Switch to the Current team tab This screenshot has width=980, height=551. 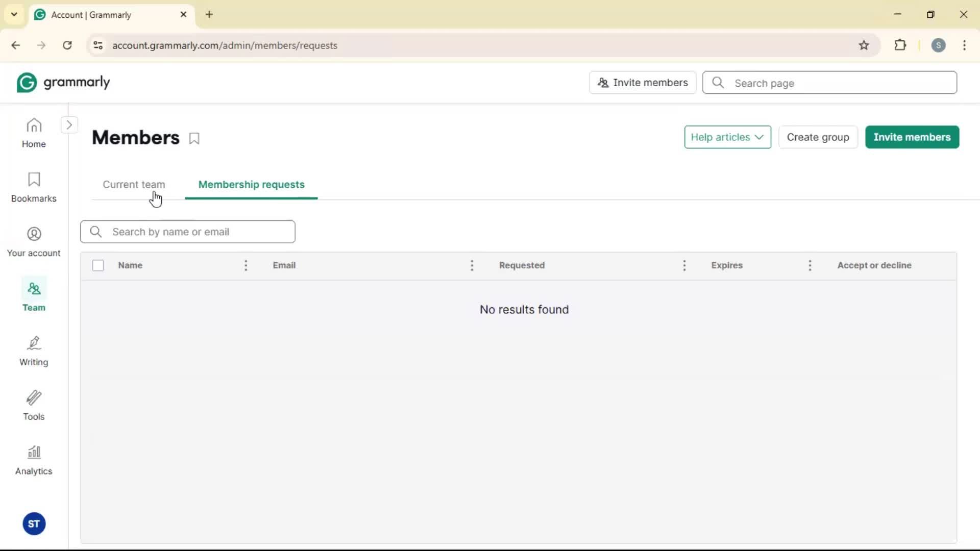[x=134, y=185]
